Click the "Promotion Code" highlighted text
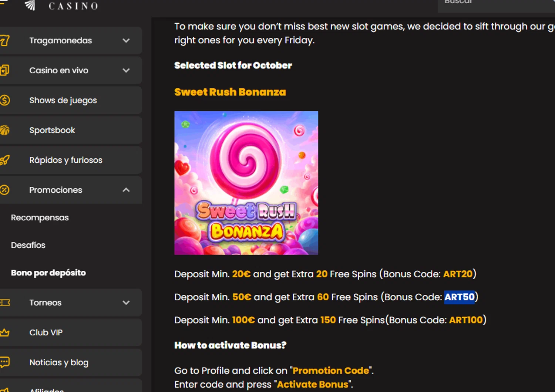 (x=331, y=371)
